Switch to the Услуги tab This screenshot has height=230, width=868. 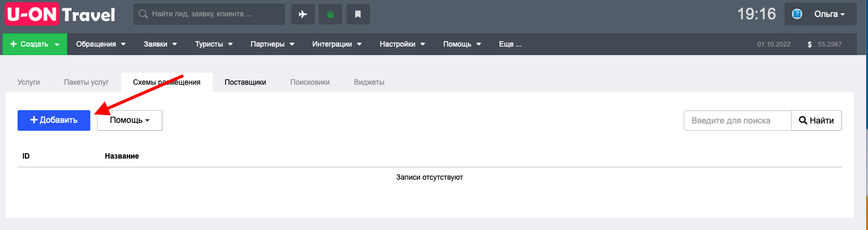[28, 82]
